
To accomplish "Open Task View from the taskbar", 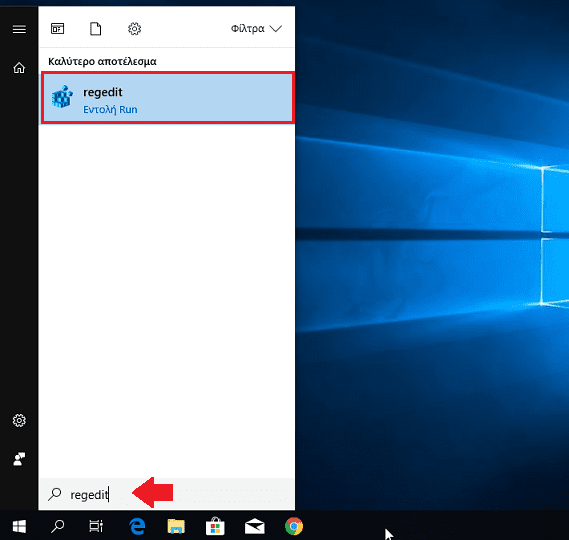I will tap(96, 526).
